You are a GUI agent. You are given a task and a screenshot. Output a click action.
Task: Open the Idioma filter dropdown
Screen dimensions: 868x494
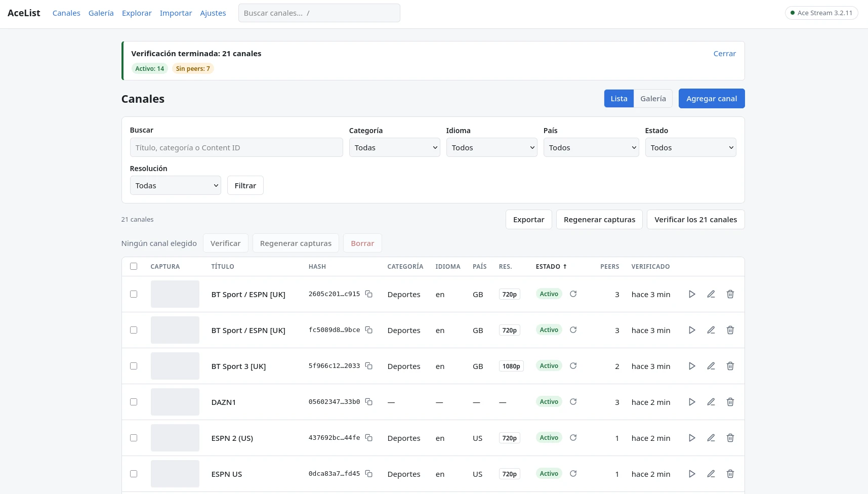pos(491,147)
